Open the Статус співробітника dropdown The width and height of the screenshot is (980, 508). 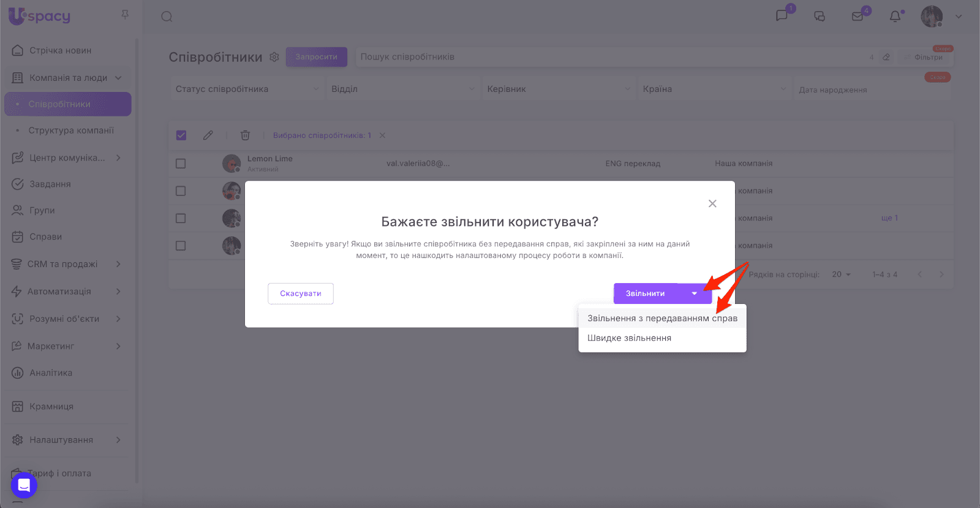[x=247, y=89]
